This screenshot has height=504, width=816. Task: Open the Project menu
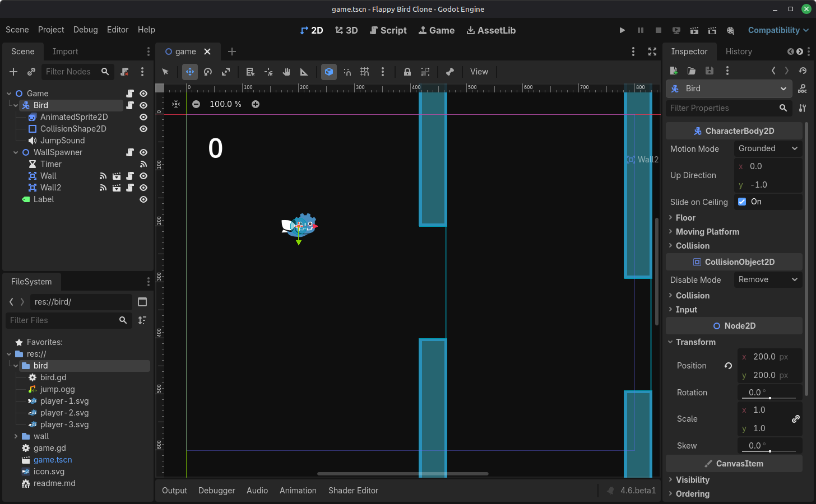51,30
